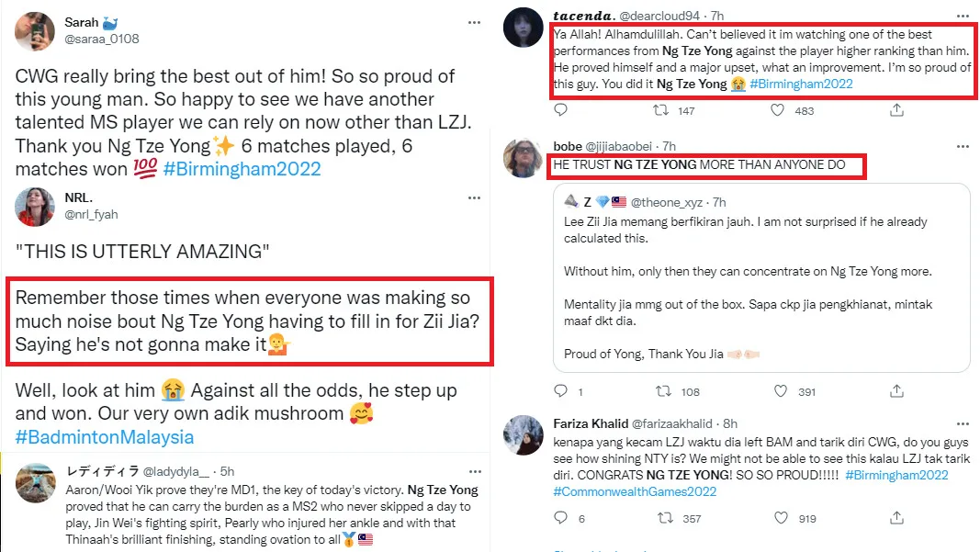Reply to tacenda's tweet
The height and width of the screenshot is (552, 980).
pyautogui.click(x=561, y=110)
